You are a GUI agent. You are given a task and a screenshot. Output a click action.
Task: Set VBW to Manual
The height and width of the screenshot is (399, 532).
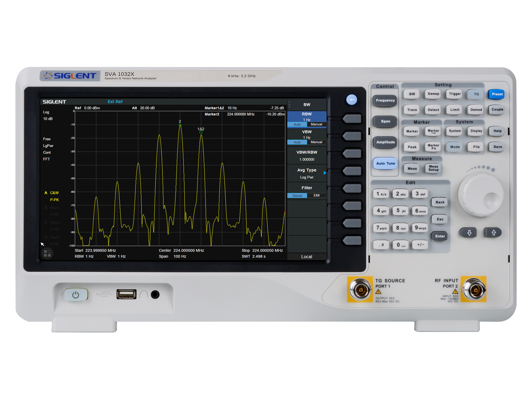317,142
